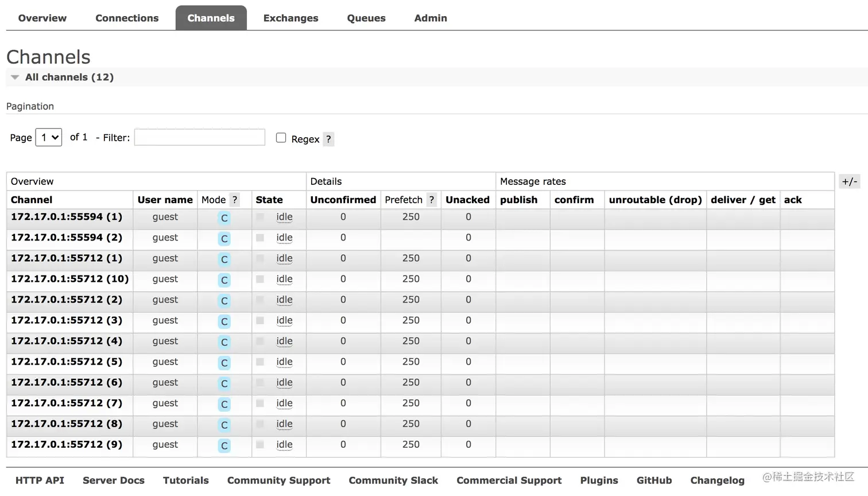The height and width of the screenshot is (496, 868).
Task: Open Commercial Support link
Action: (x=509, y=480)
